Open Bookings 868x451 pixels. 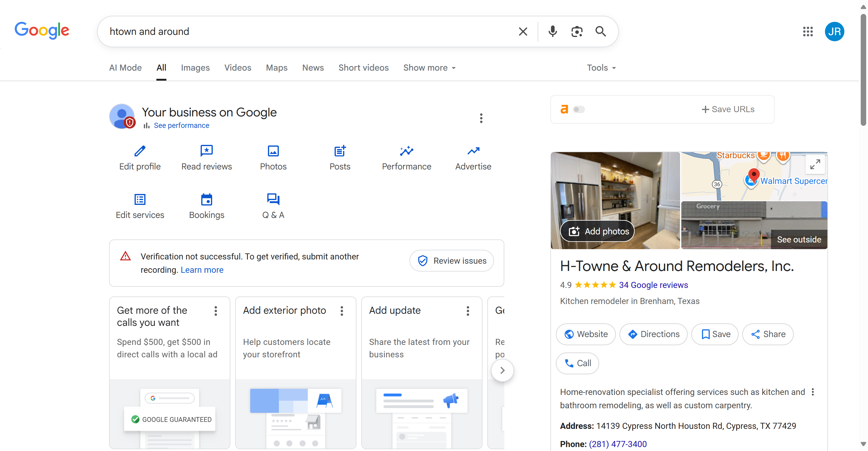pos(207,206)
